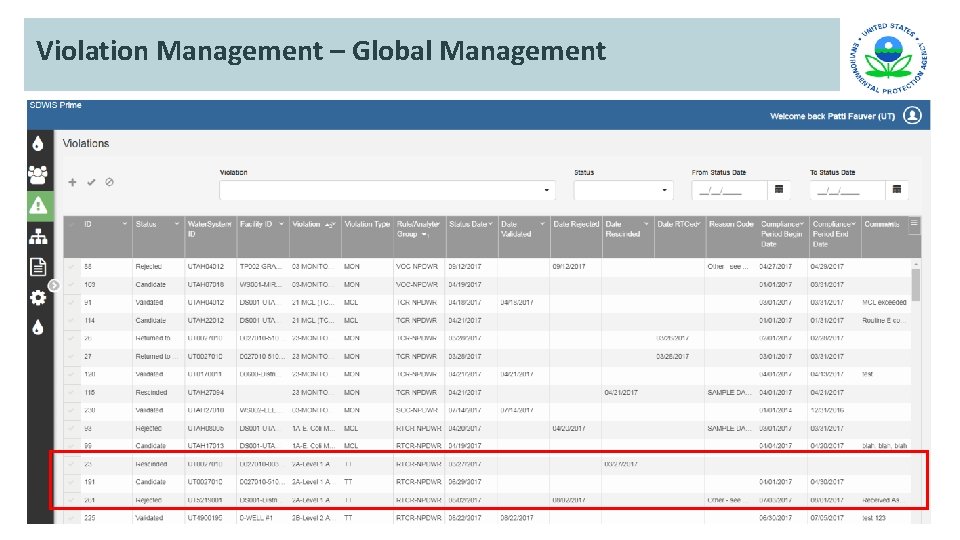The height and width of the screenshot is (540, 960).
Task: Click the UT4900196 cell in row 225
Action: (x=205, y=518)
